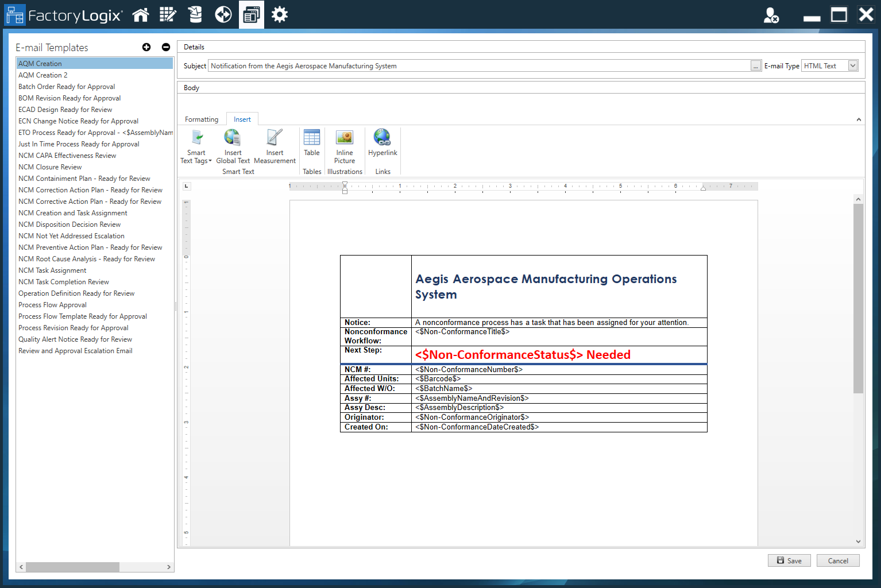The image size is (881, 588).
Task: Open the Subject ellipsis browse button
Action: click(x=755, y=65)
